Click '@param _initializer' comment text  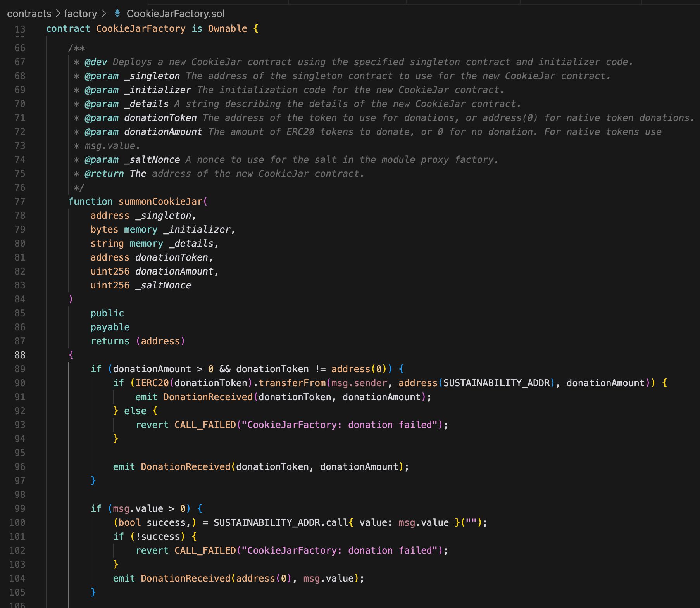138,90
